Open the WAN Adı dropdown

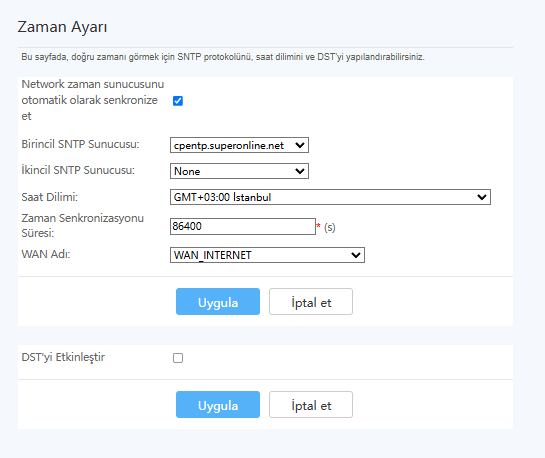tap(267, 255)
